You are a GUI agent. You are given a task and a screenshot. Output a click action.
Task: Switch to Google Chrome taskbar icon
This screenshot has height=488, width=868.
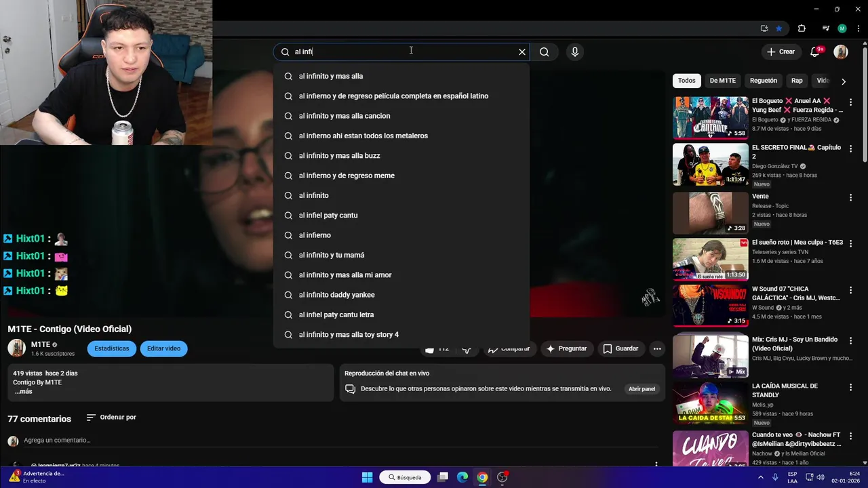click(x=482, y=477)
